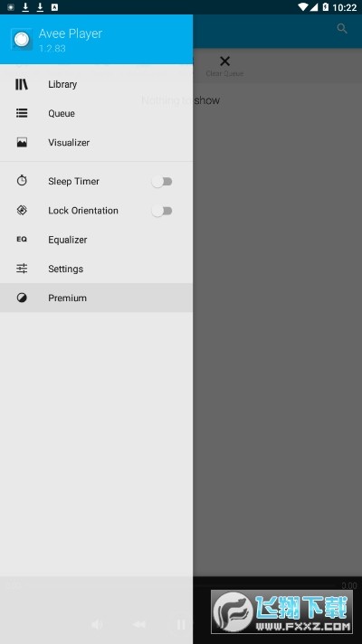The image size is (362, 644).
Task: Click the Library bookshelf icon
Action: (x=22, y=85)
